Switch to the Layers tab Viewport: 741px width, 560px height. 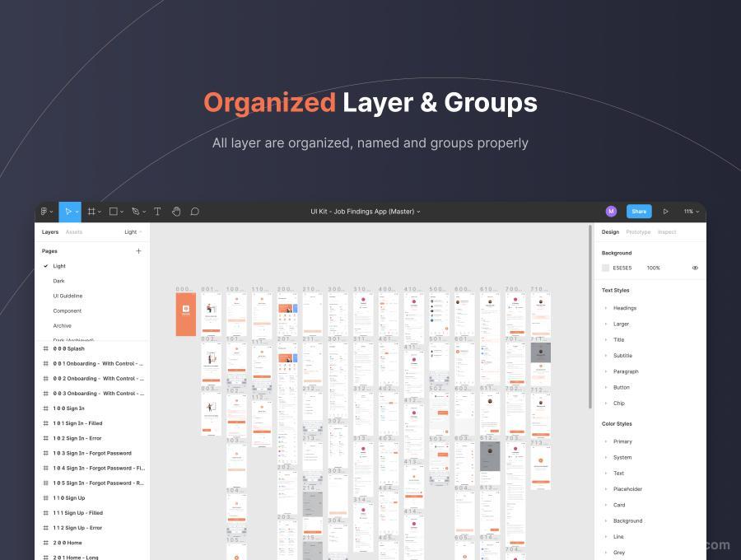(49, 232)
